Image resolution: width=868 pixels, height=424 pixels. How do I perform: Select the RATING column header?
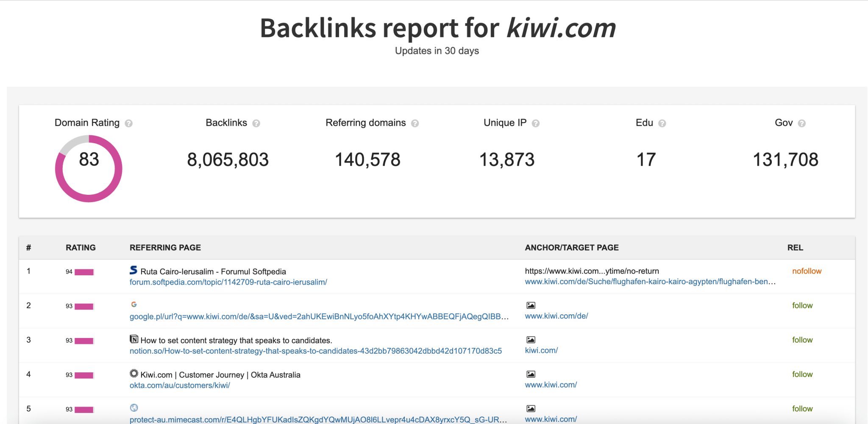81,247
